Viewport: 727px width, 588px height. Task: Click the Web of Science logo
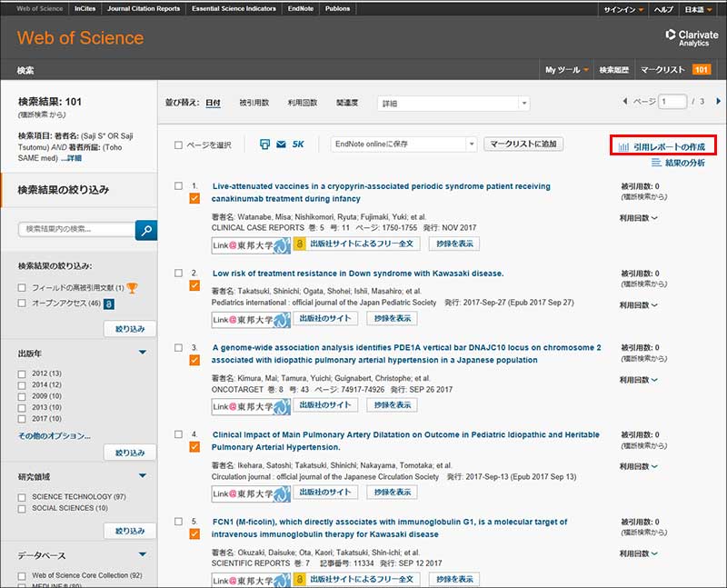(80, 38)
